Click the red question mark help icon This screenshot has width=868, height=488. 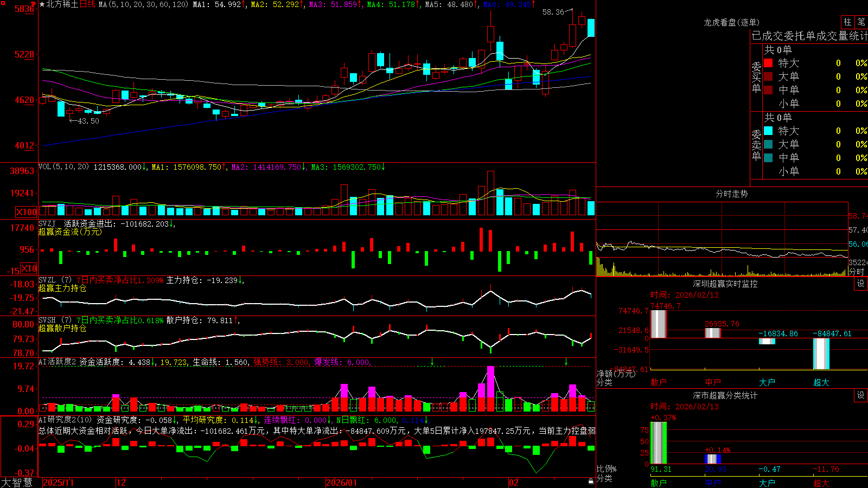tap(34, 4)
